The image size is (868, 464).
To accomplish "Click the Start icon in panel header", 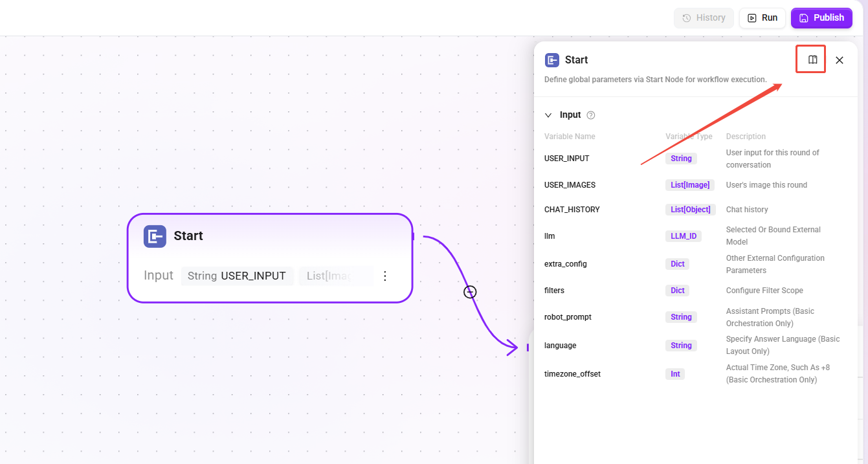I will (x=552, y=60).
